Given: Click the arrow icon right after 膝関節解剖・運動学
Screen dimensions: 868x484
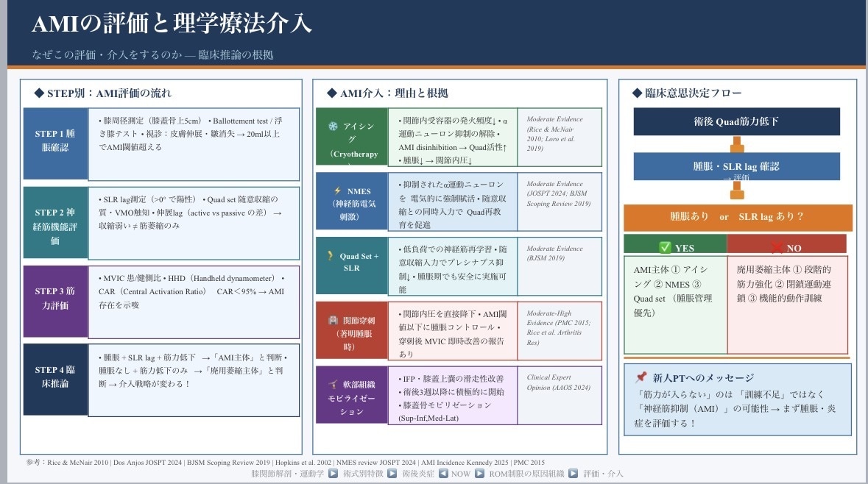Looking at the screenshot, I should (334, 474).
